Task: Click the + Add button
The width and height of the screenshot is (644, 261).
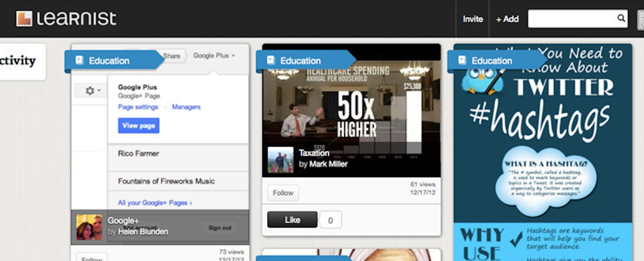Action: click(x=507, y=19)
